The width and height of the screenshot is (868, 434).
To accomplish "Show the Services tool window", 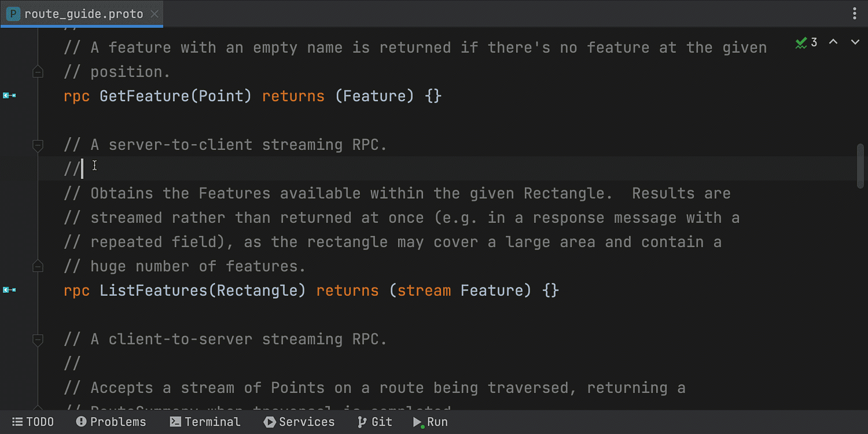I will [299, 422].
